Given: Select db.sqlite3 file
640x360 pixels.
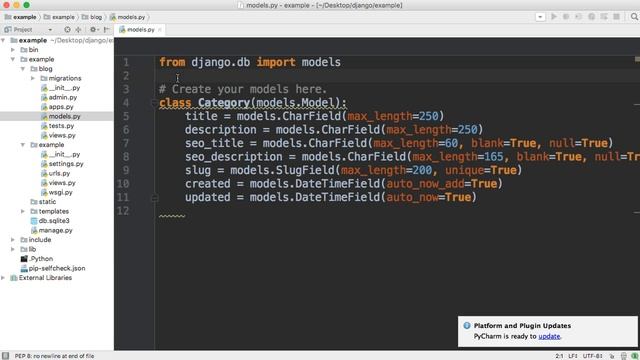Looking at the screenshot, I should [50, 221].
